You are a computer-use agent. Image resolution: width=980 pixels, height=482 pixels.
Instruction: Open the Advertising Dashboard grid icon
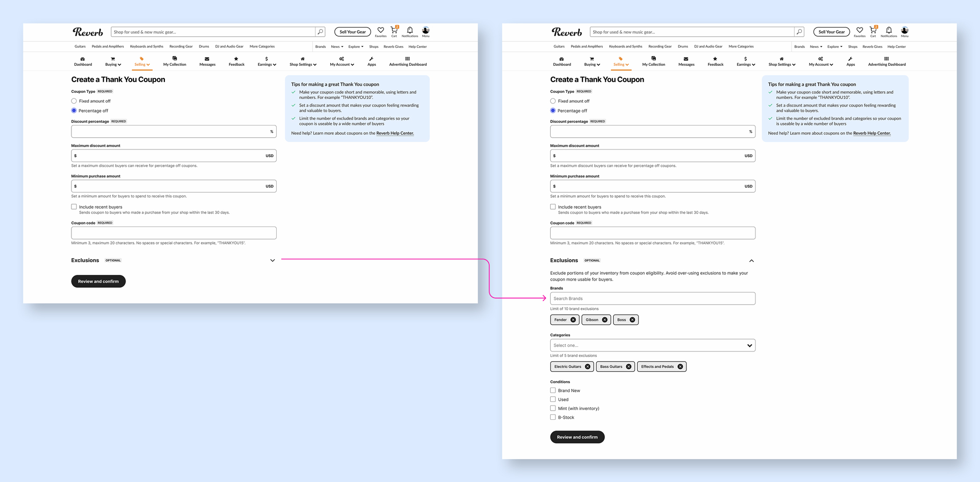(407, 59)
